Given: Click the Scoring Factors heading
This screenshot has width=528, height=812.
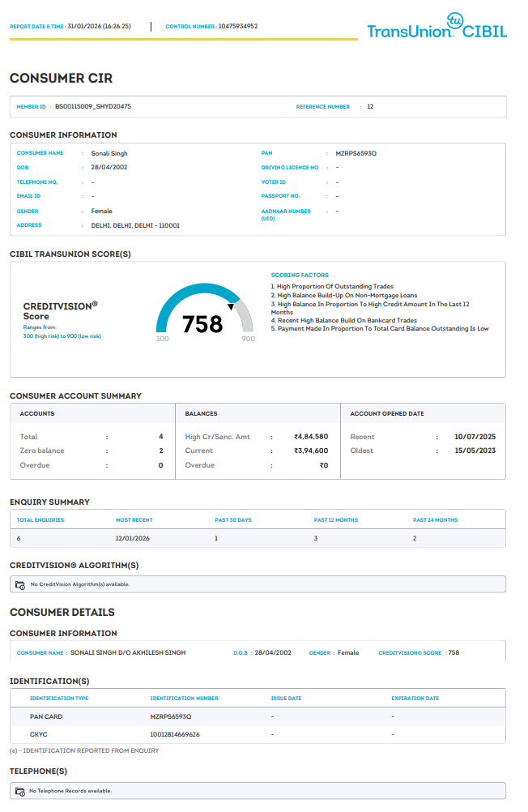Looking at the screenshot, I should click(300, 276).
